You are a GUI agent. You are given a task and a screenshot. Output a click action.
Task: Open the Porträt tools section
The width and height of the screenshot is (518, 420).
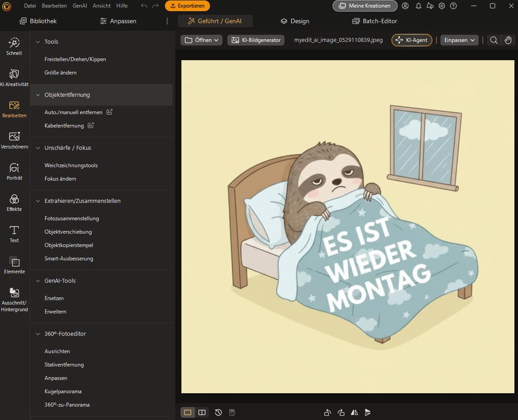click(x=14, y=172)
